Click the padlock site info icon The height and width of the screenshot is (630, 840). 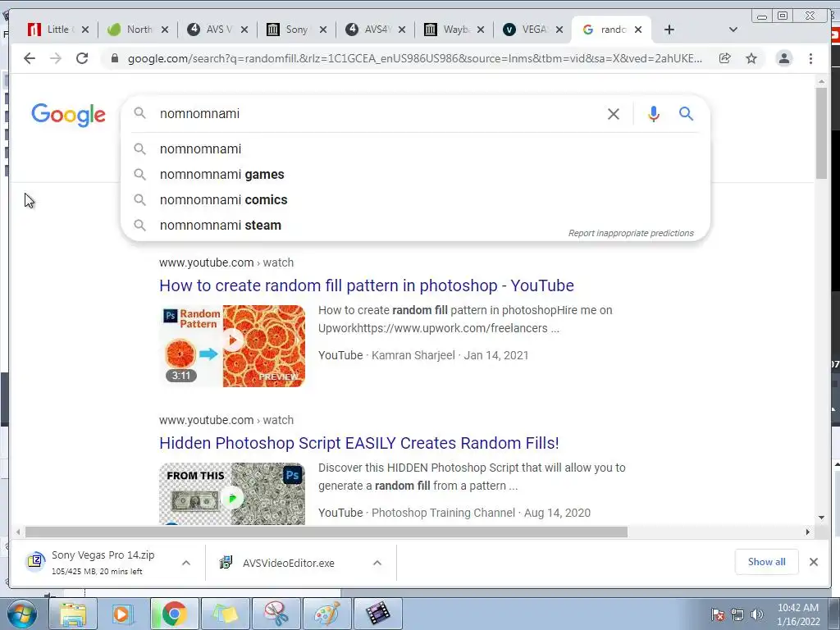(x=114, y=58)
